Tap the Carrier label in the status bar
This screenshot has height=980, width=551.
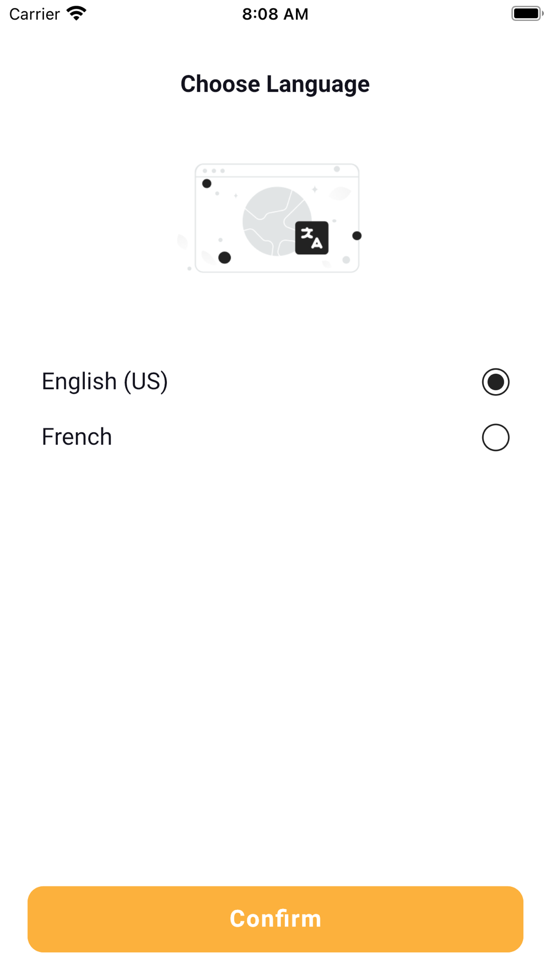pos(34,14)
